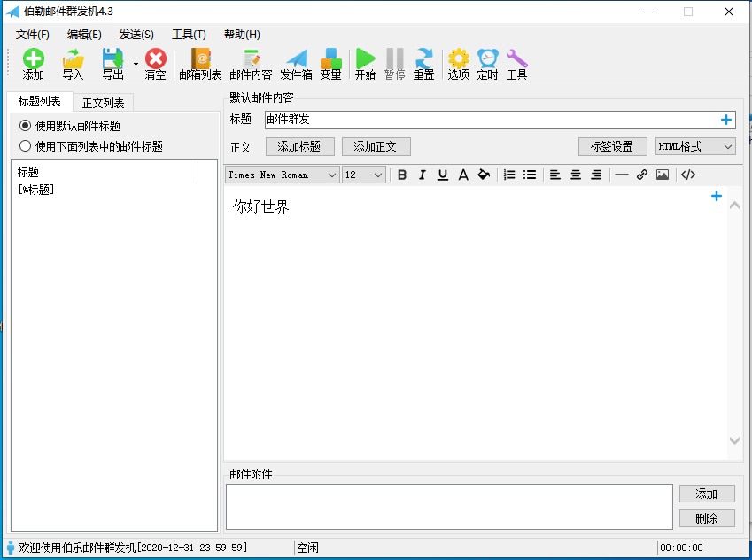Toggle Italic formatting in the editor
This screenshot has width=752, height=560.
[x=422, y=175]
